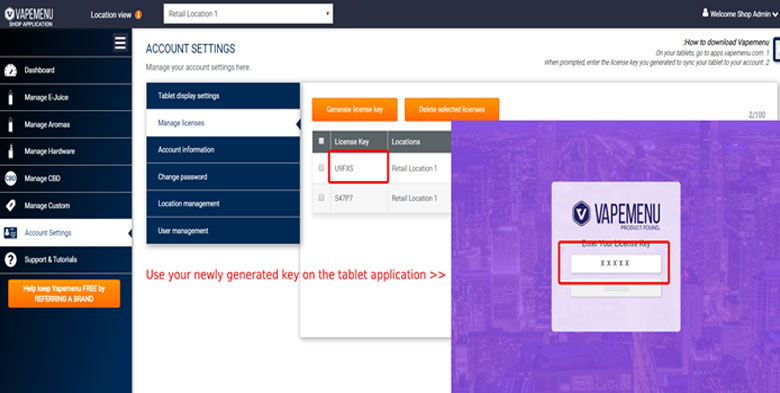The width and height of the screenshot is (780, 393).
Task: Check the box for license U9FXS
Action: (321, 168)
